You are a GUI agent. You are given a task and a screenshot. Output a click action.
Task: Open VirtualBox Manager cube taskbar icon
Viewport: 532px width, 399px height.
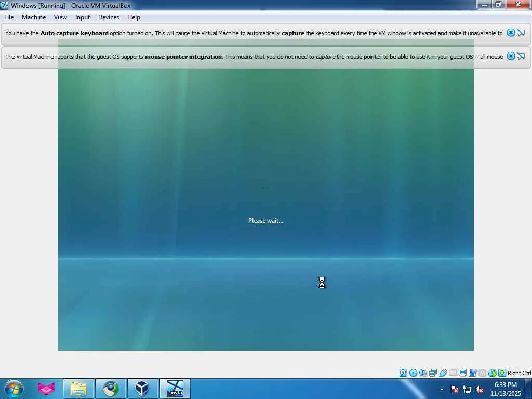coord(142,389)
